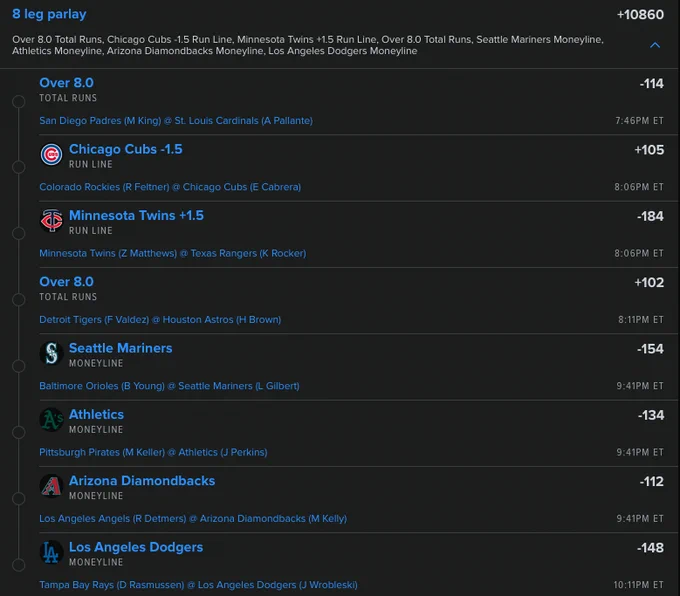The image size is (680, 596).
Task: Click the 7:46PM ET start time
Action: [x=639, y=121]
